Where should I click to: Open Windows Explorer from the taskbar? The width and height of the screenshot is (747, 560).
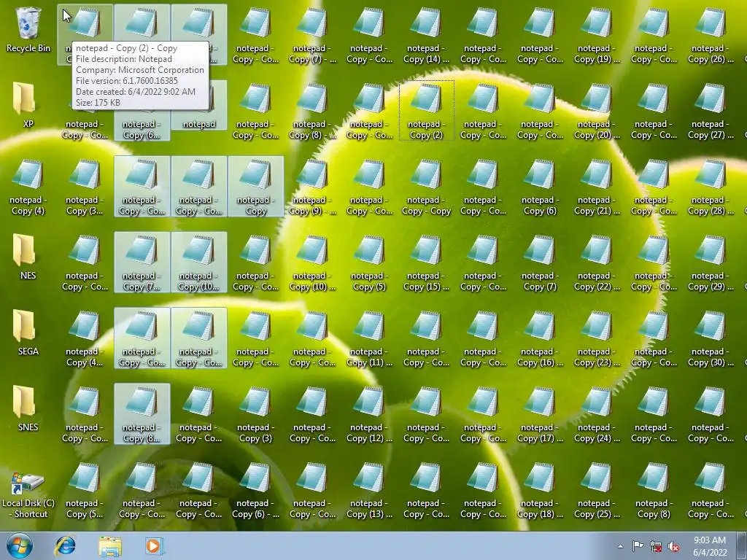[110, 545]
